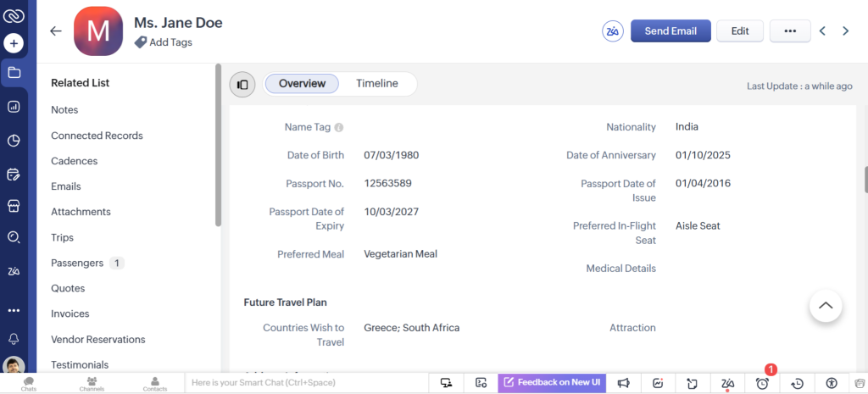The height and width of the screenshot is (394, 868).
Task: Go to the previous record with left chevron
Action: click(822, 31)
